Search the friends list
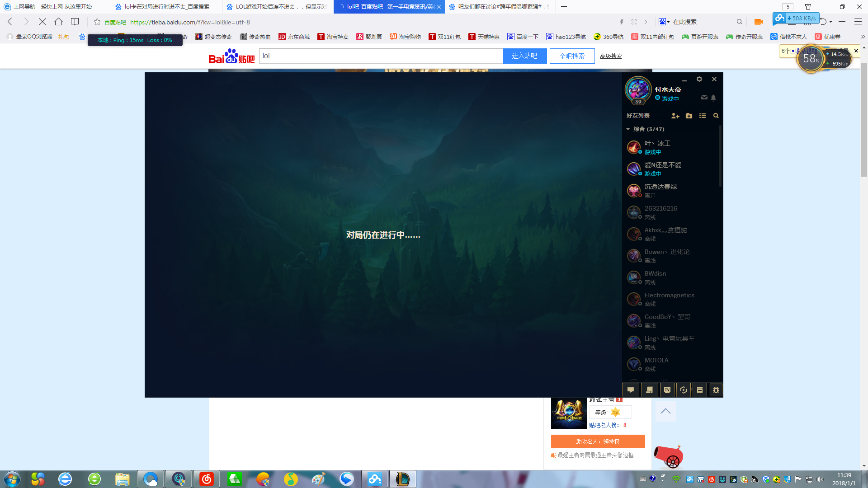868x488 pixels. tap(716, 116)
